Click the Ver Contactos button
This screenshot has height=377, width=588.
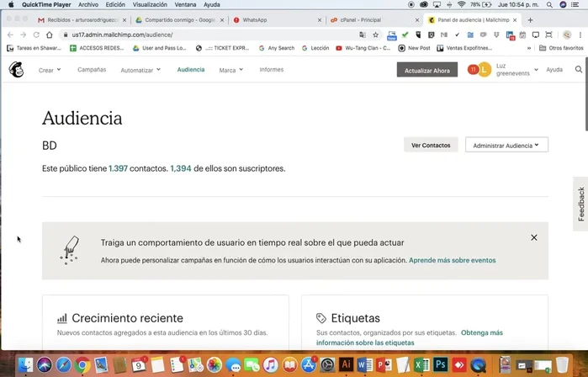point(431,145)
